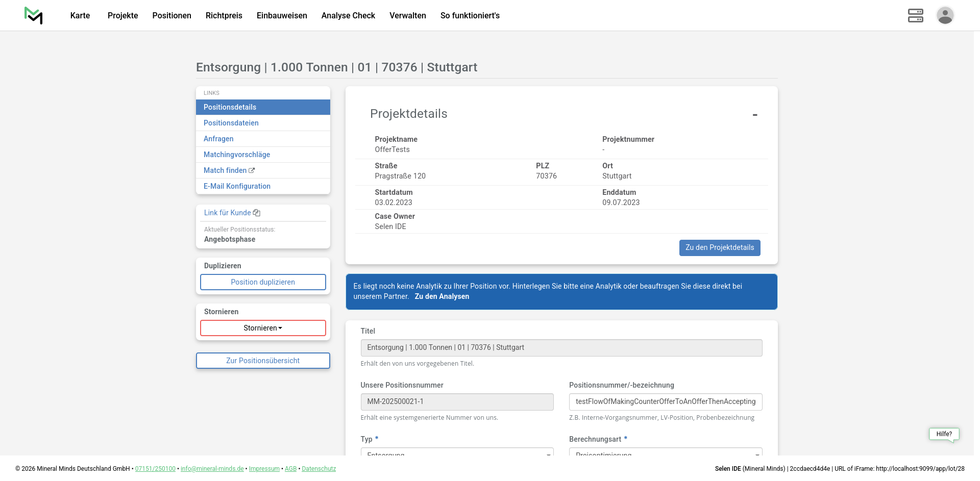The image size is (980, 481).
Task: Click the Mineral Minds logo
Action: tap(34, 15)
